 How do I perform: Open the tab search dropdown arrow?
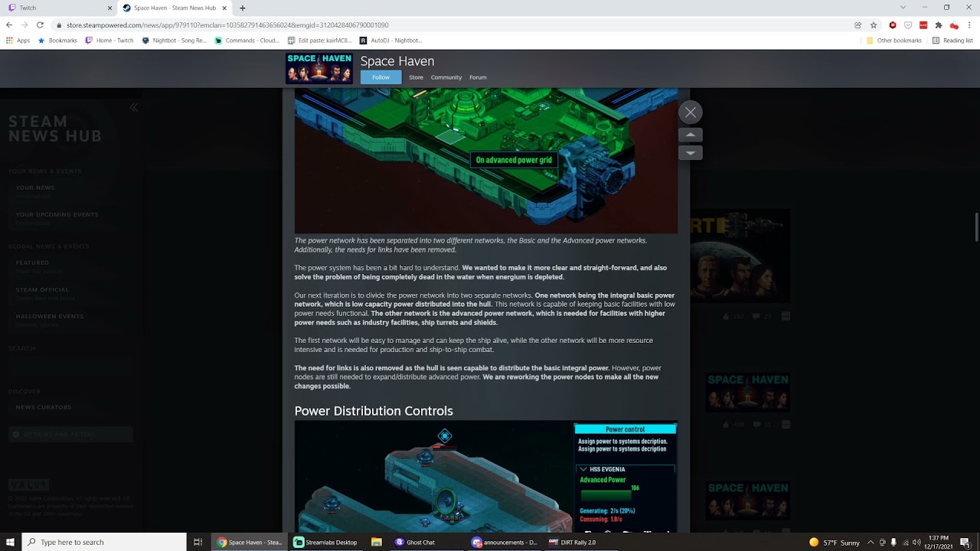click(x=903, y=8)
